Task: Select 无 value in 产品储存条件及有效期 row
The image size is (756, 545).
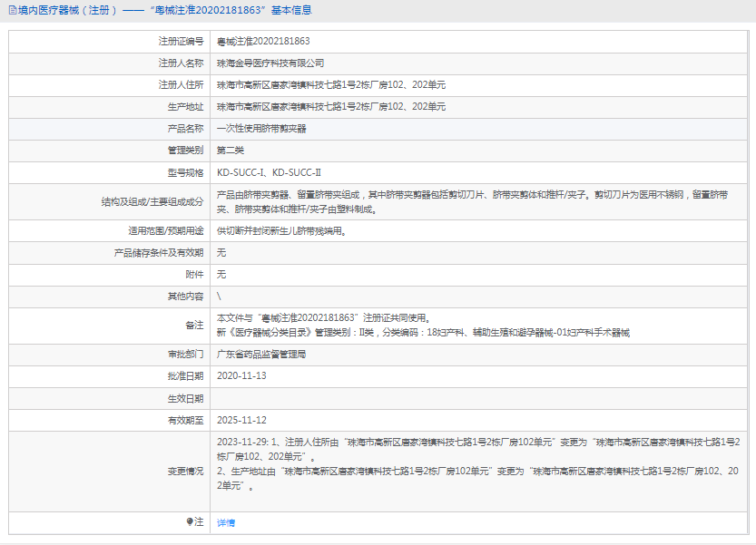Action: (221, 252)
